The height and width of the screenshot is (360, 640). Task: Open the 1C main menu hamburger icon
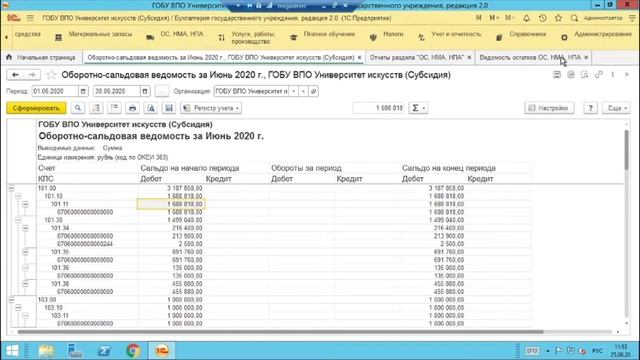click(x=30, y=18)
